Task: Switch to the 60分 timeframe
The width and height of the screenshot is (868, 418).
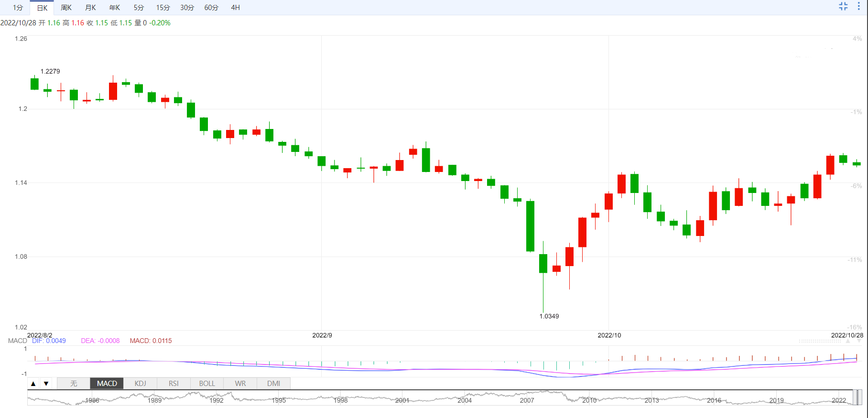Action: pos(211,8)
